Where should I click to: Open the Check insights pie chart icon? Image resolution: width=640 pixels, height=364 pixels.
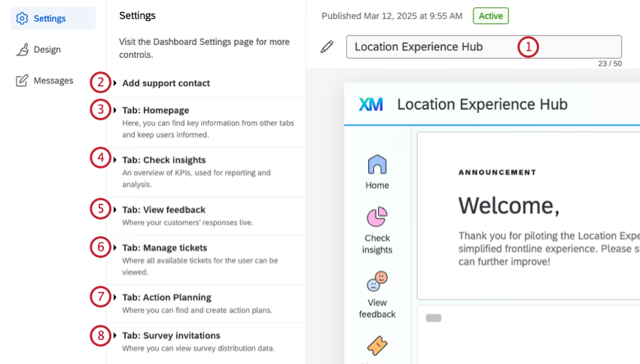click(x=377, y=217)
